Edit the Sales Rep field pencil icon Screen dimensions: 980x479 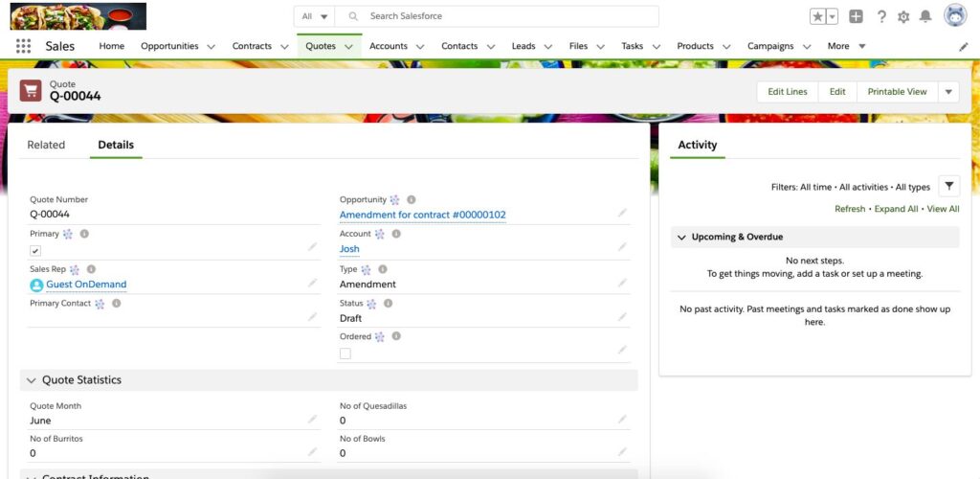(313, 284)
